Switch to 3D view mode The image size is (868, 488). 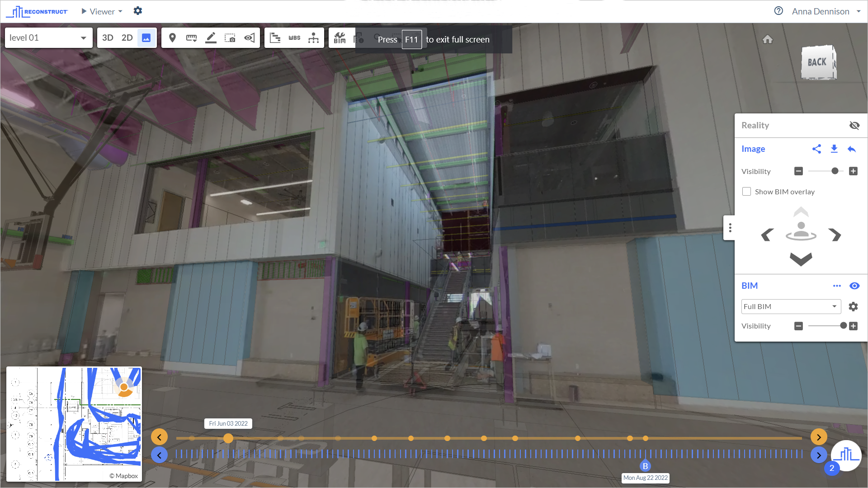[108, 38]
